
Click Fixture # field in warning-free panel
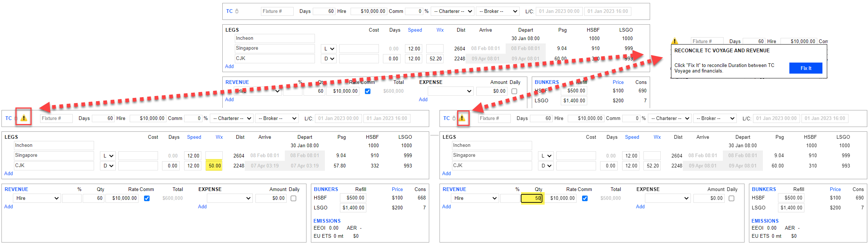coord(277,11)
